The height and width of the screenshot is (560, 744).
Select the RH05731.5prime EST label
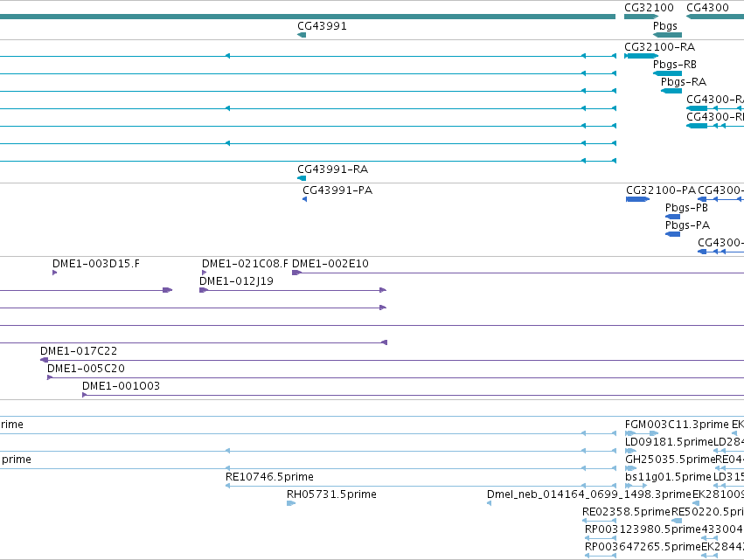pos(331,494)
